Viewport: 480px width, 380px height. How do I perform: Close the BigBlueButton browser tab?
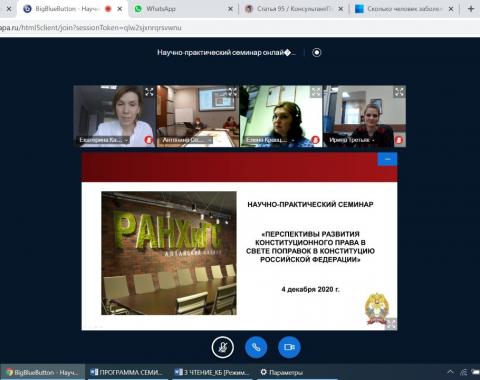pos(120,9)
